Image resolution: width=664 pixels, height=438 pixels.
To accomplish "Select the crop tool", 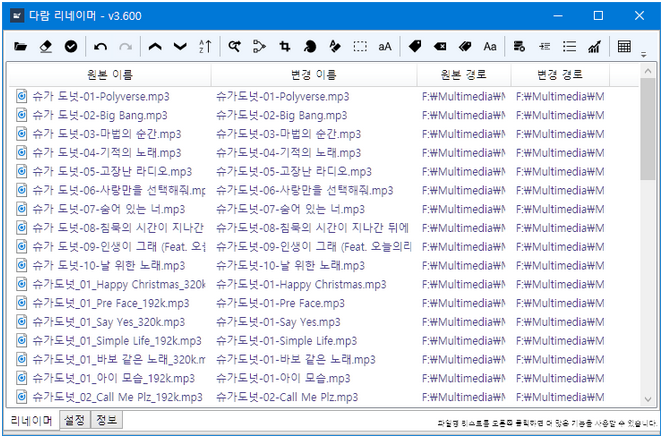I will click(x=285, y=47).
